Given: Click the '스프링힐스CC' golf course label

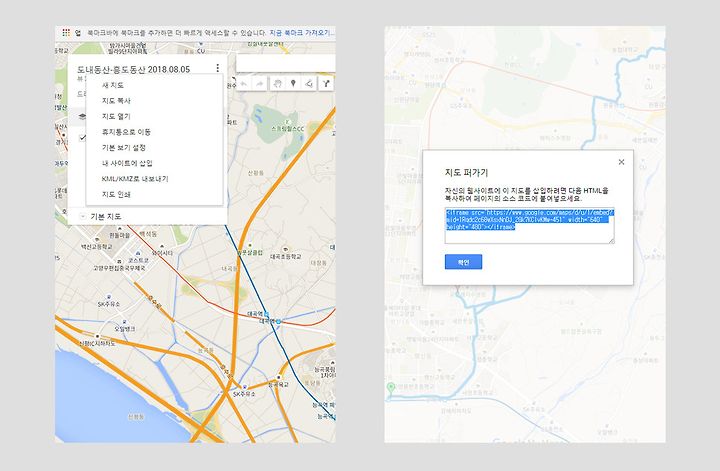Looking at the screenshot, I should (288, 129).
